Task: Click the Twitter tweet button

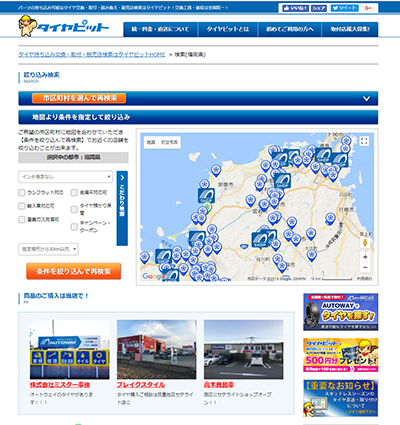Action: click(x=344, y=8)
